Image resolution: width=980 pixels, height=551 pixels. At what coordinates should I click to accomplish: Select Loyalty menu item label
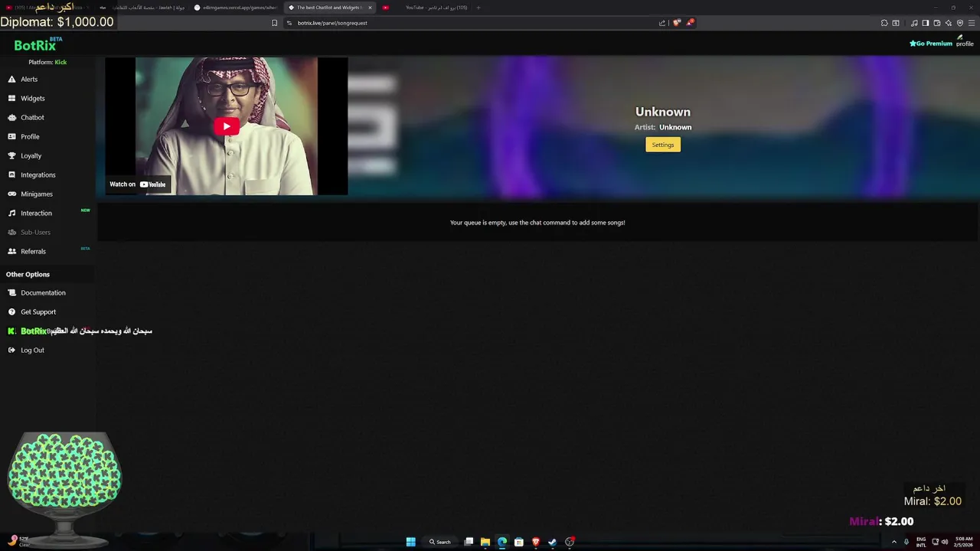coord(31,156)
